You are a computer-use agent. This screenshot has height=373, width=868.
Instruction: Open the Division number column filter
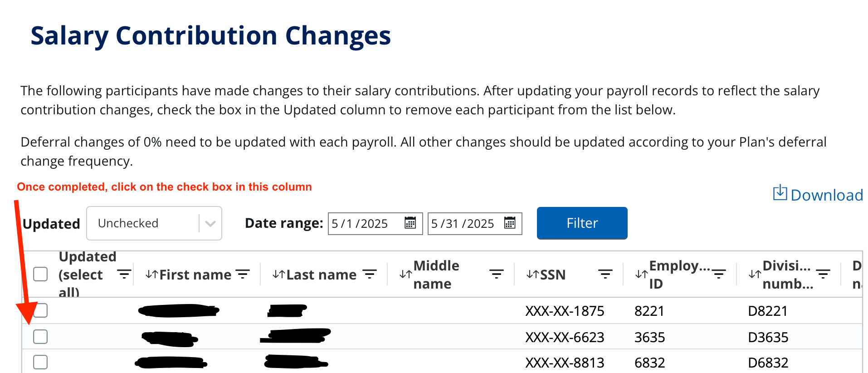pyautogui.click(x=823, y=274)
